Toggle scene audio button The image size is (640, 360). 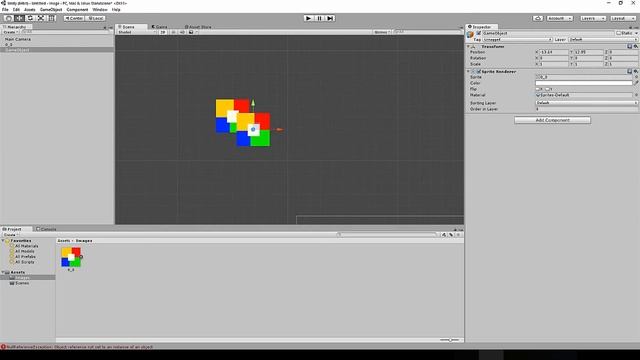coord(182,32)
